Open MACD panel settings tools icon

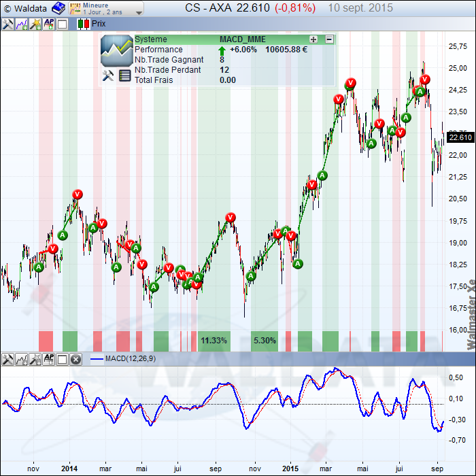tap(7, 360)
